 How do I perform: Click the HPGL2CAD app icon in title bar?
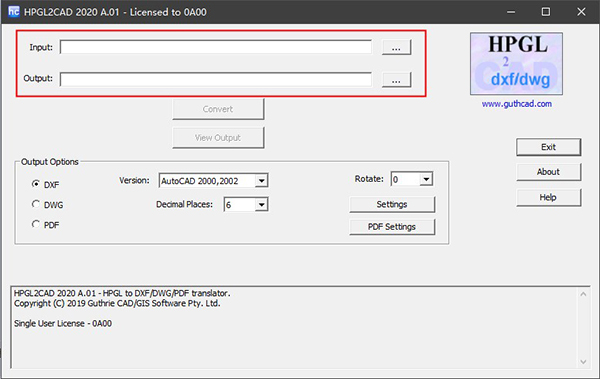(14, 11)
